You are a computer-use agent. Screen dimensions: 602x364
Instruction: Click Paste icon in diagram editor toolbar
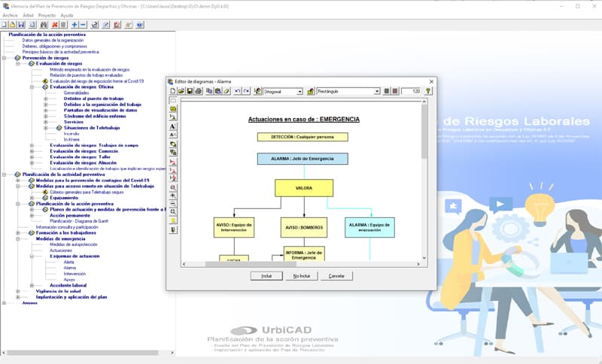point(217,91)
